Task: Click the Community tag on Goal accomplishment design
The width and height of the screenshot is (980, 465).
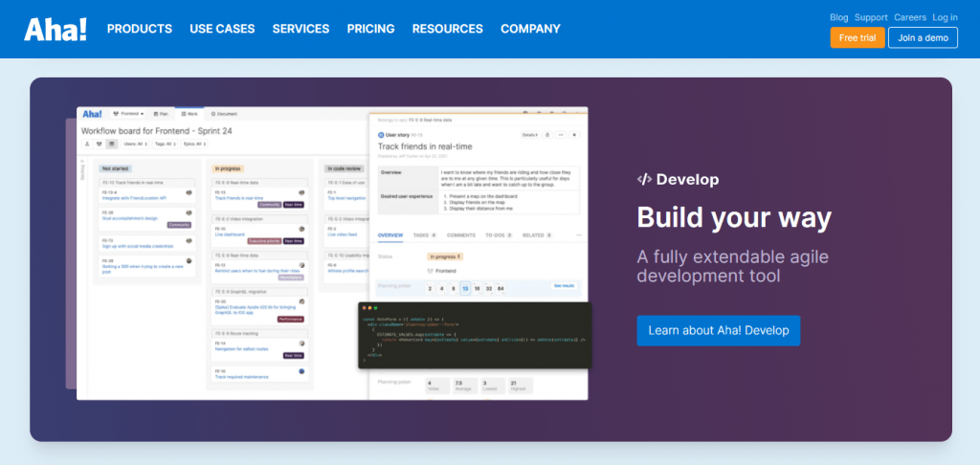Action: click(179, 225)
